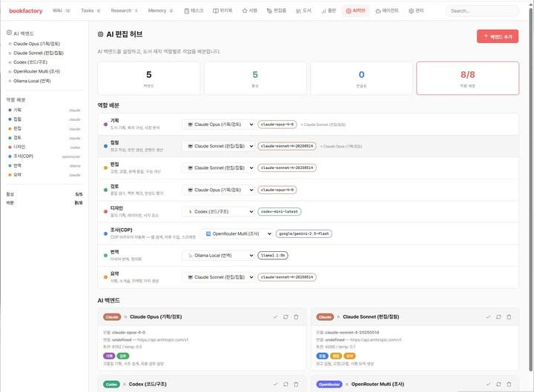This screenshot has width=534, height=392.
Task: Click the checkmark icon on Claude Sonnet card
Action: [x=488, y=317]
